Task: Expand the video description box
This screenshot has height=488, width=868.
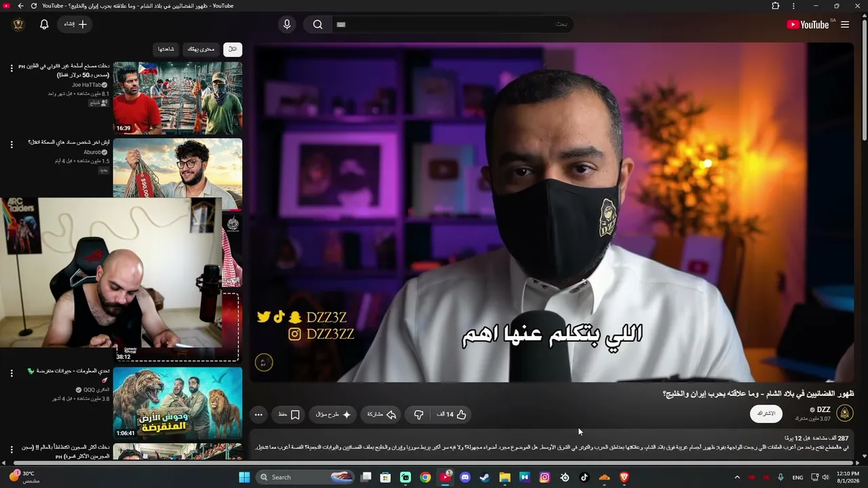Action: (552, 442)
